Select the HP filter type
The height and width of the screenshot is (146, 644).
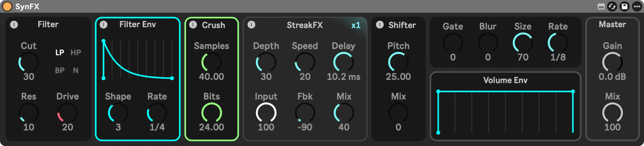[x=76, y=53]
